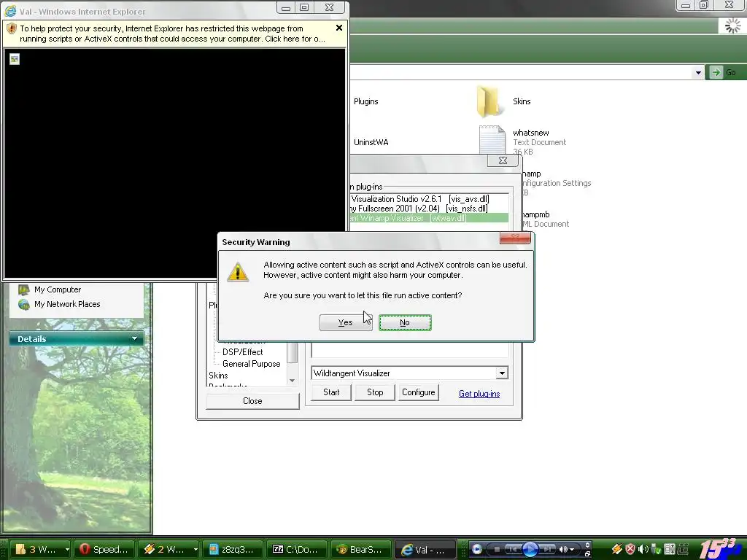Click Previous track on Media Player toolbar
Viewport: 747px width, 560px height.
[x=513, y=550]
